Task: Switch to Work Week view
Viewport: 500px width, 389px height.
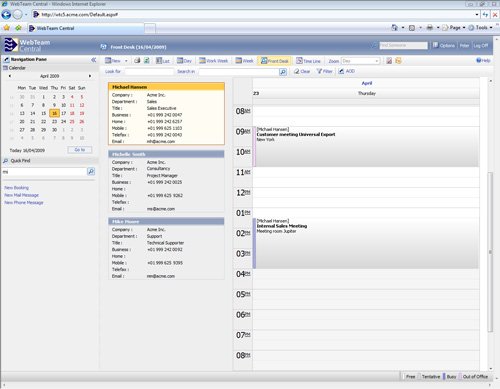Action: click(213, 61)
